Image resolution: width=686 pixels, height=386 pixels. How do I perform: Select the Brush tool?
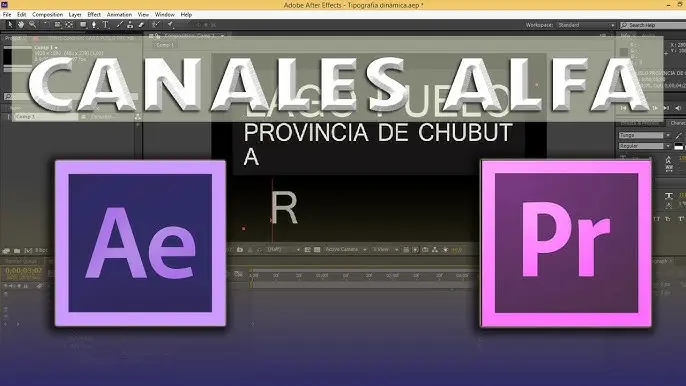click(119, 25)
